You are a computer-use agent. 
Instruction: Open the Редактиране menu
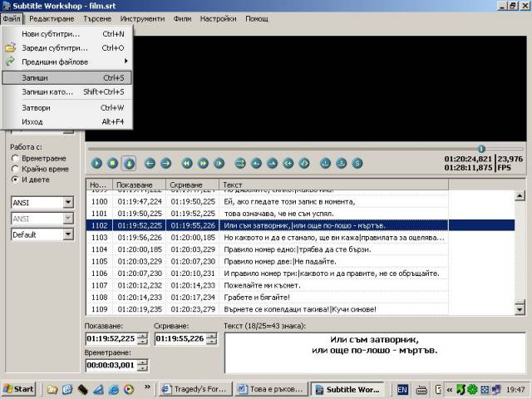coord(52,18)
